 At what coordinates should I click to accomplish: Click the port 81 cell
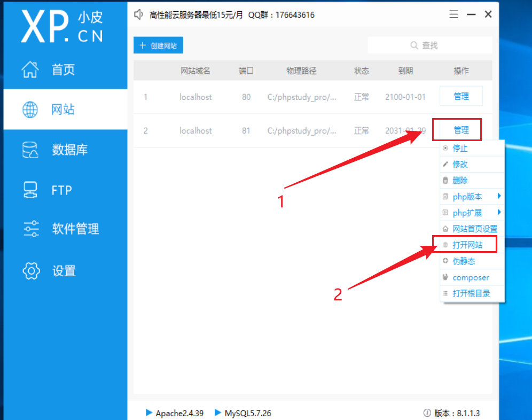click(x=246, y=131)
